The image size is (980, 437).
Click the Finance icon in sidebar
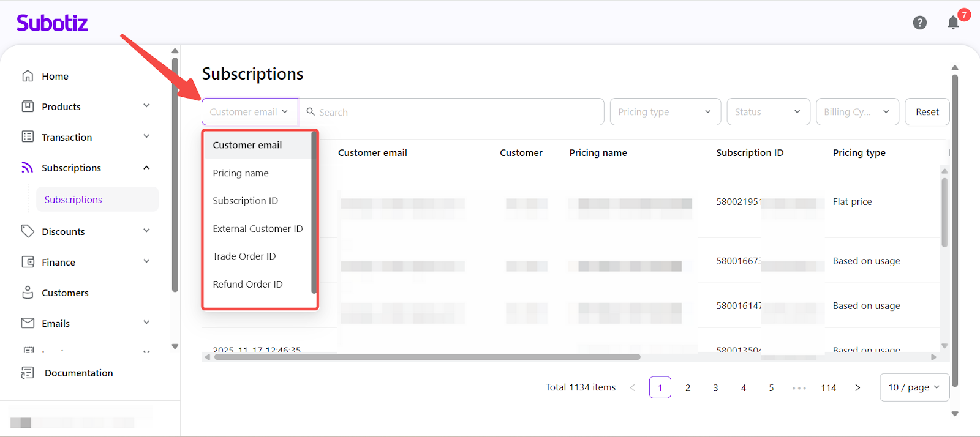(28, 262)
